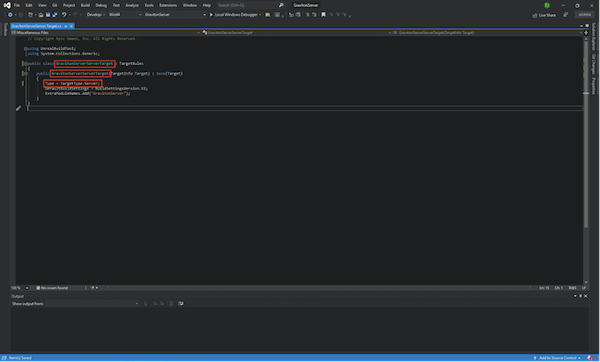Open the Output window options dropdown arrow
Image resolution: width=600 pixels, height=362 pixels.
pyautogui.click(x=575, y=296)
